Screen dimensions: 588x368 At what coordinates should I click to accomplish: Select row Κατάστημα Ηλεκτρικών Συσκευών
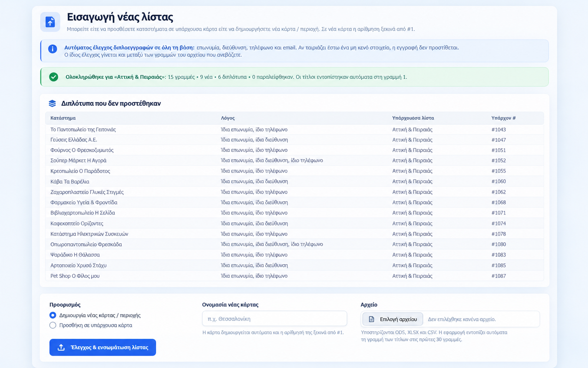pos(294,234)
